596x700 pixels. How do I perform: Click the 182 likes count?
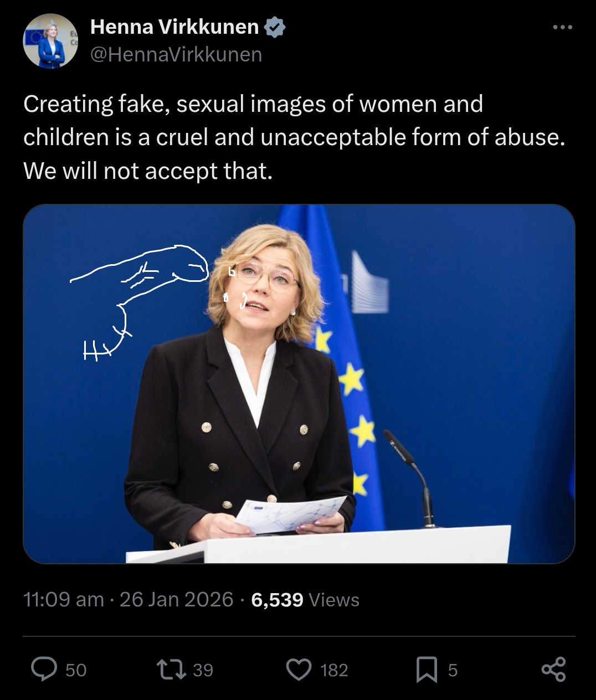(x=334, y=670)
